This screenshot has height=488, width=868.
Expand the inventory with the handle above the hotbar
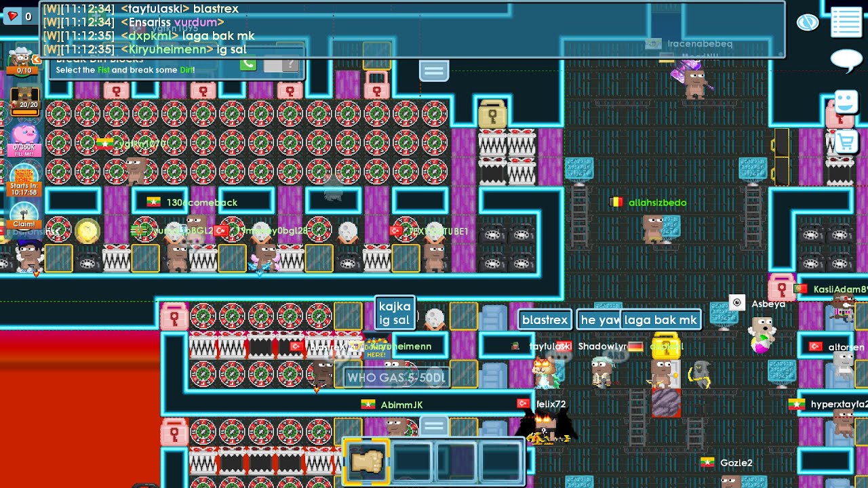click(434, 426)
